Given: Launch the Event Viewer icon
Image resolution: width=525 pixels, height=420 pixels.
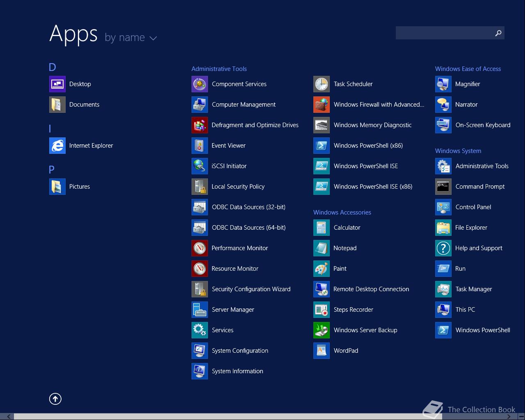Looking at the screenshot, I should 200,146.
